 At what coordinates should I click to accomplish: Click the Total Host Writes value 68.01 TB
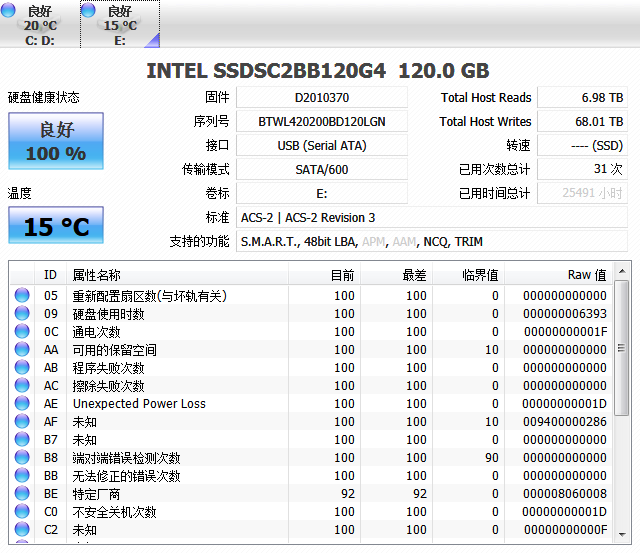coord(582,122)
